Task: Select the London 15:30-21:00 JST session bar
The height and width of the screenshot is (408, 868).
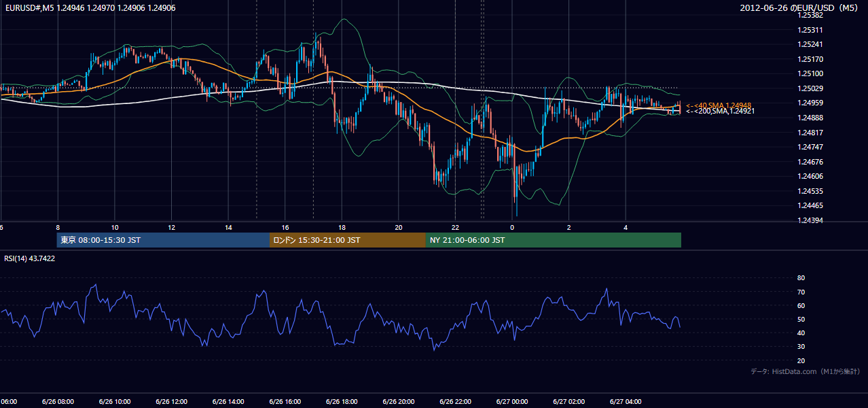Action: click(348, 240)
